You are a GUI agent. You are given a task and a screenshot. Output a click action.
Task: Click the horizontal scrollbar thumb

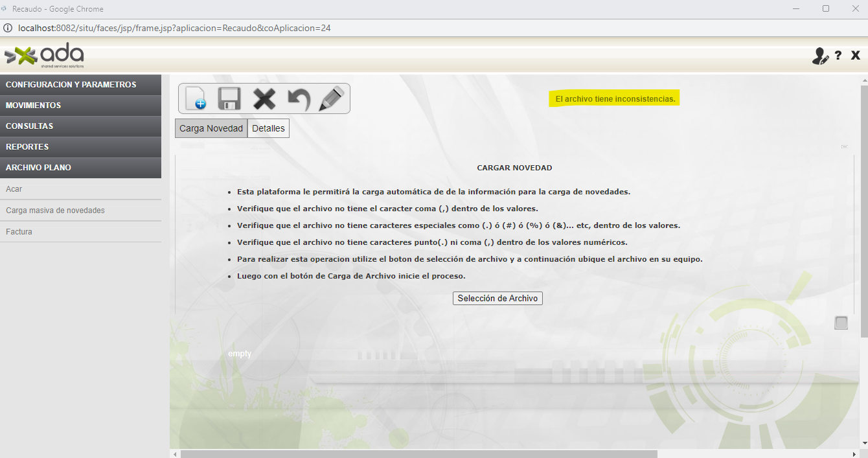point(419,454)
